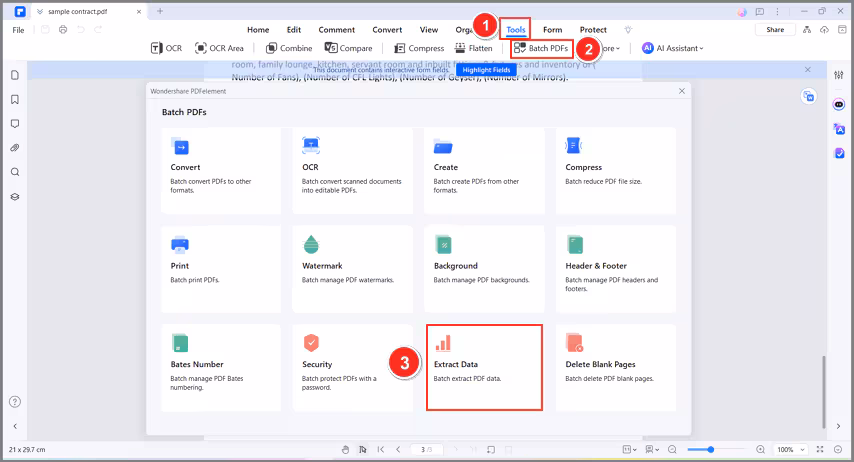Click the Flatten tool
The height and width of the screenshot is (462, 854).
[474, 48]
